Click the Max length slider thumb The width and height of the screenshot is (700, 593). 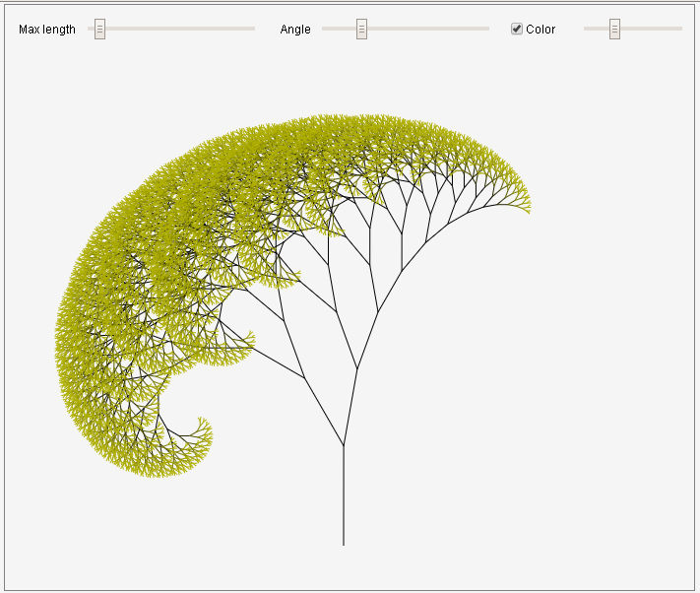click(x=99, y=30)
